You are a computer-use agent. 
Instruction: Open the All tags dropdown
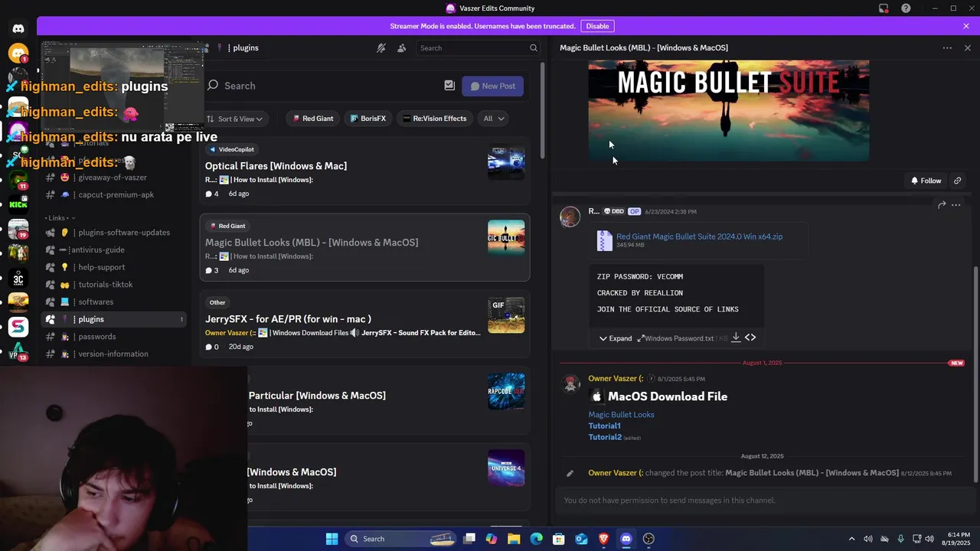point(492,119)
